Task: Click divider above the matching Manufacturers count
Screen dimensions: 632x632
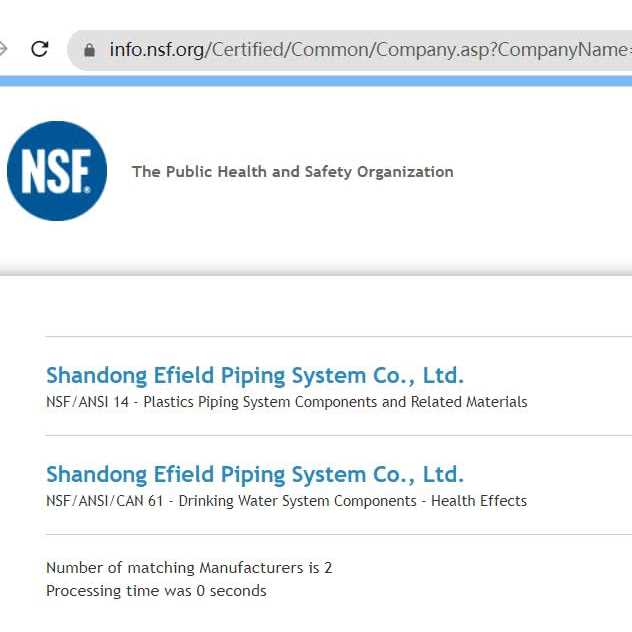Action: (338, 534)
